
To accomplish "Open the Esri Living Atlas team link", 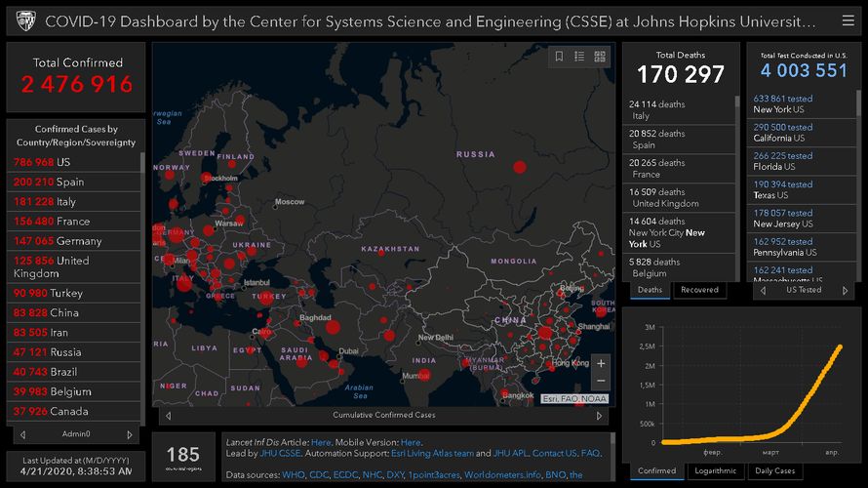I will click(433, 454).
